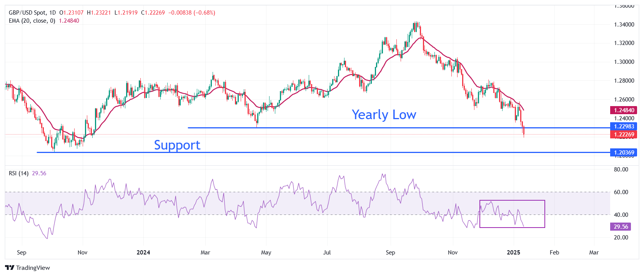The image size is (644, 276).
Task: Click the Feb label on the time axis
Action: 554,253
